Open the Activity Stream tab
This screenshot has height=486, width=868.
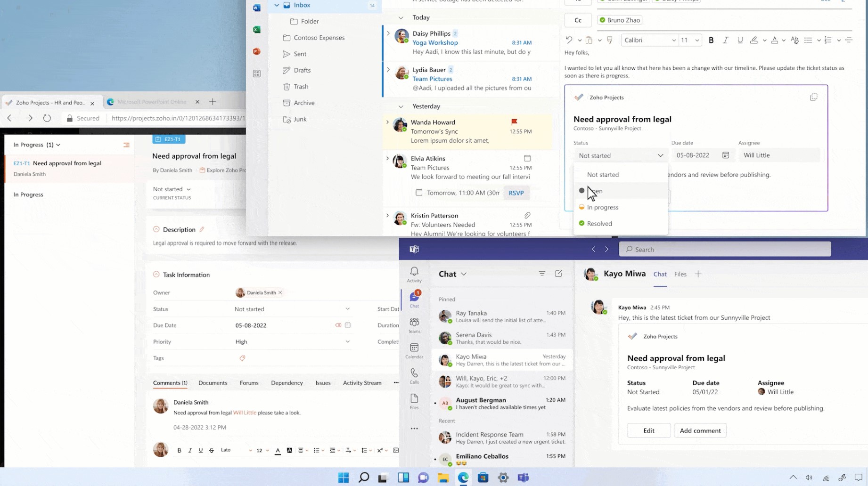[362, 383]
